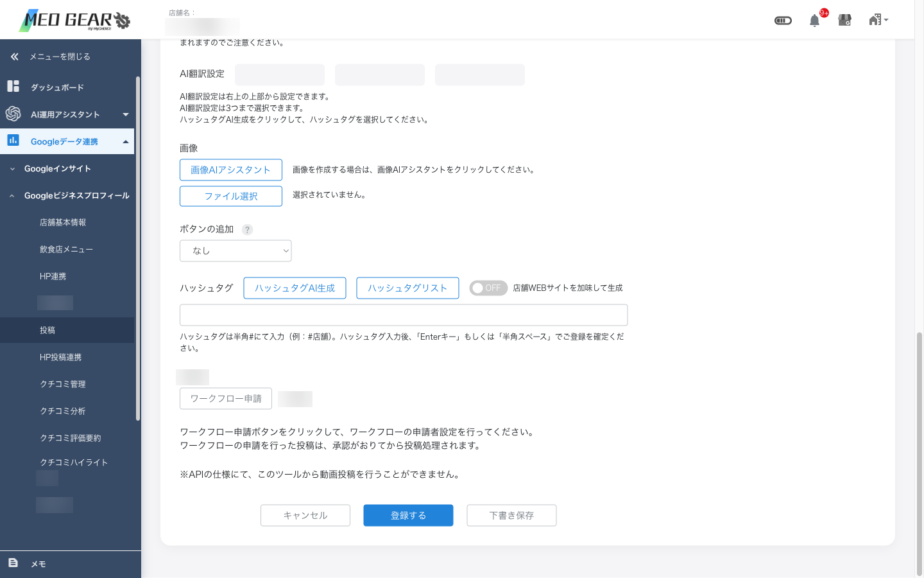Click the Google data chart icon

[13, 140]
